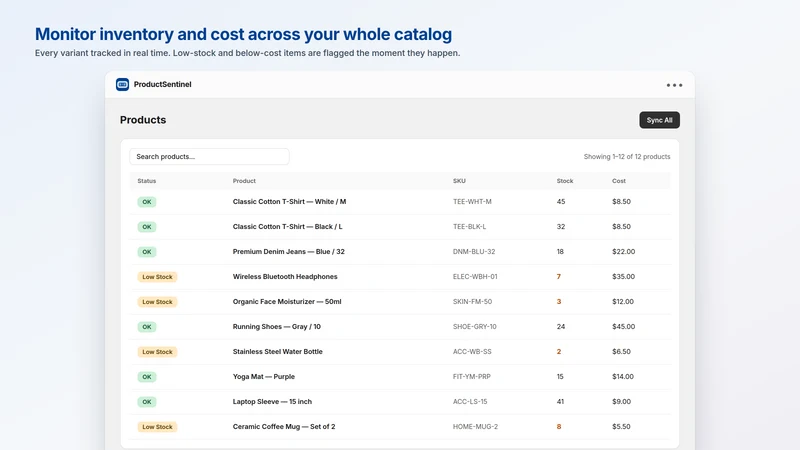Click cost $22.00 for Denim Jeans
Viewport: 800px width, 450px height.
(x=623, y=252)
